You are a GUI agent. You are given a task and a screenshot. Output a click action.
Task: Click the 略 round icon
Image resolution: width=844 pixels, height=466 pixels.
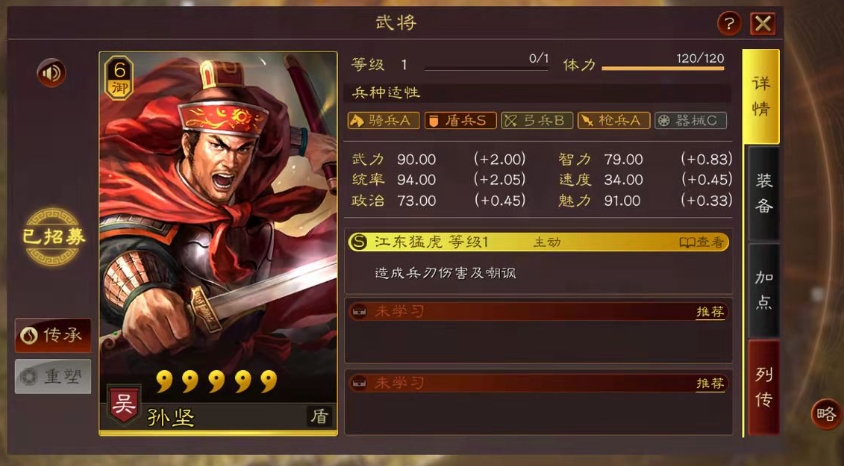point(826,414)
